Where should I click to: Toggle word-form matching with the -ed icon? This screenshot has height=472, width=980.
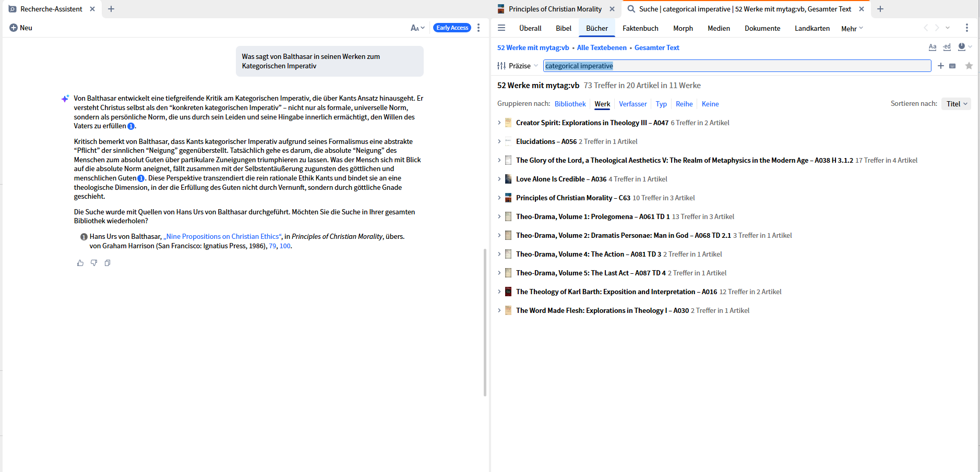947,47
